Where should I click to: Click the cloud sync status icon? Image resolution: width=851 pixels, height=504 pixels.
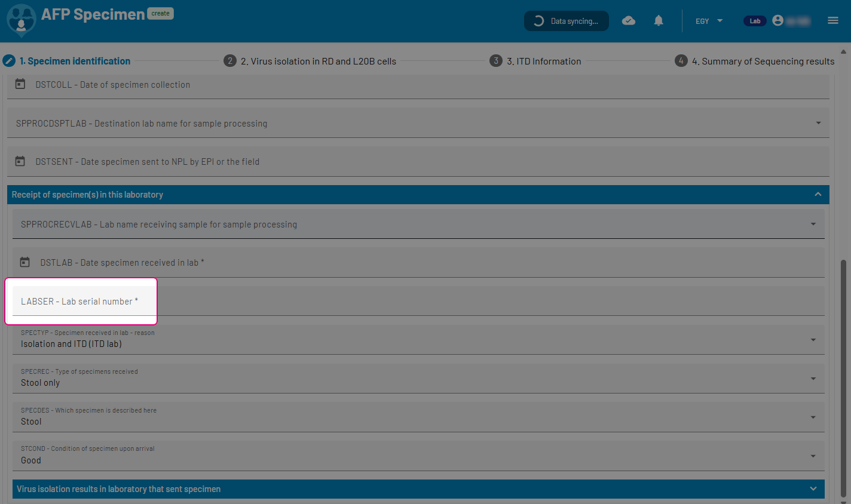[629, 21]
